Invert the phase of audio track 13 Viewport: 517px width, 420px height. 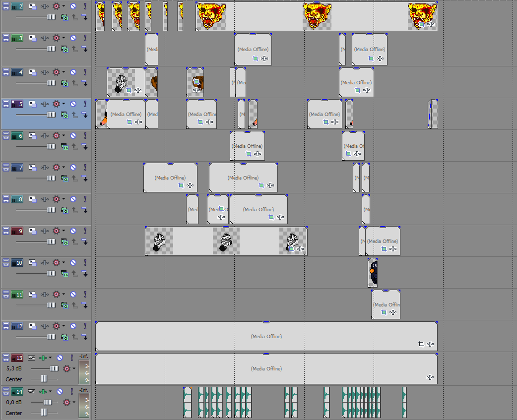(31, 358)
